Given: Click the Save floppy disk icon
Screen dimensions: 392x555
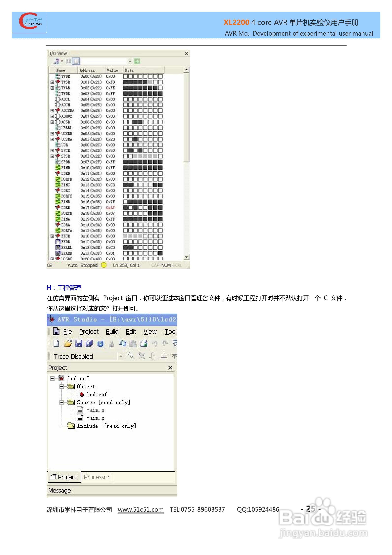Looking at the screenshot, I should [x=79, y=343].
